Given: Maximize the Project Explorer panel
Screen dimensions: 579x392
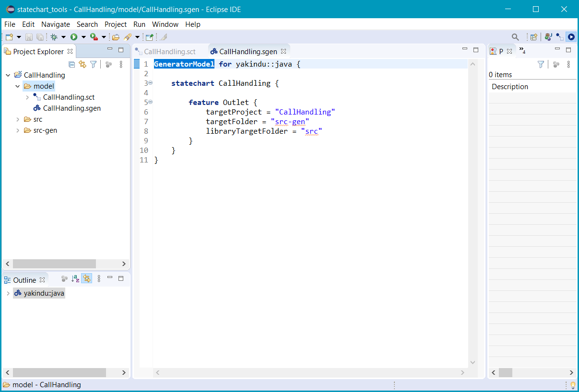Looking at the screenshot, I should 121,50.
